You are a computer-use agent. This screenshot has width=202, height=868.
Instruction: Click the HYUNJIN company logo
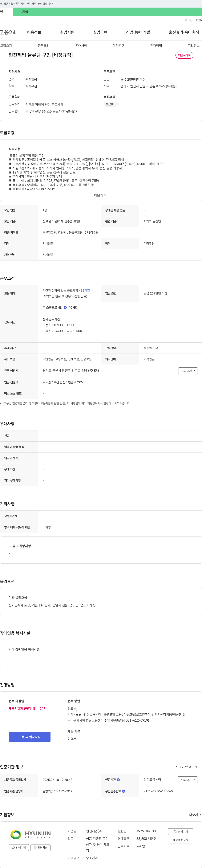30,835
